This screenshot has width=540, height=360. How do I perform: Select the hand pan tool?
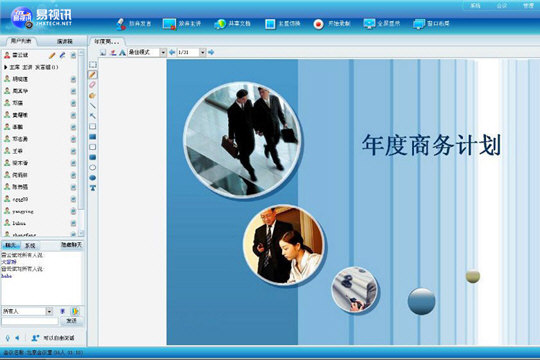[93, 95]
